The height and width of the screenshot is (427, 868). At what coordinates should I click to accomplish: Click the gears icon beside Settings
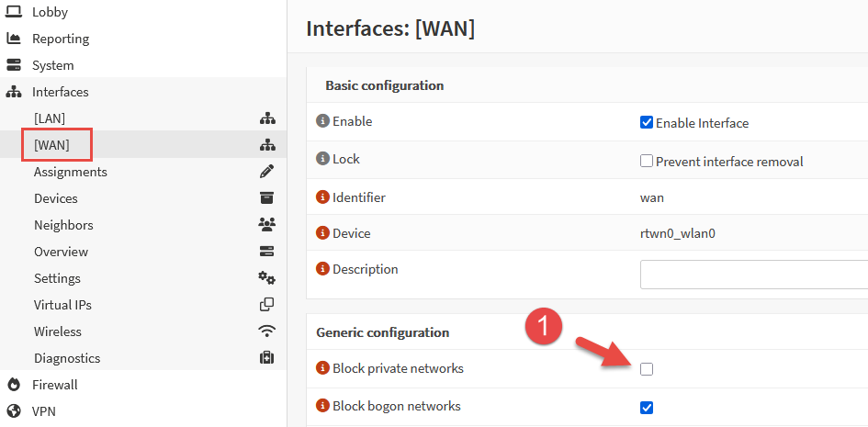[267, 278]
